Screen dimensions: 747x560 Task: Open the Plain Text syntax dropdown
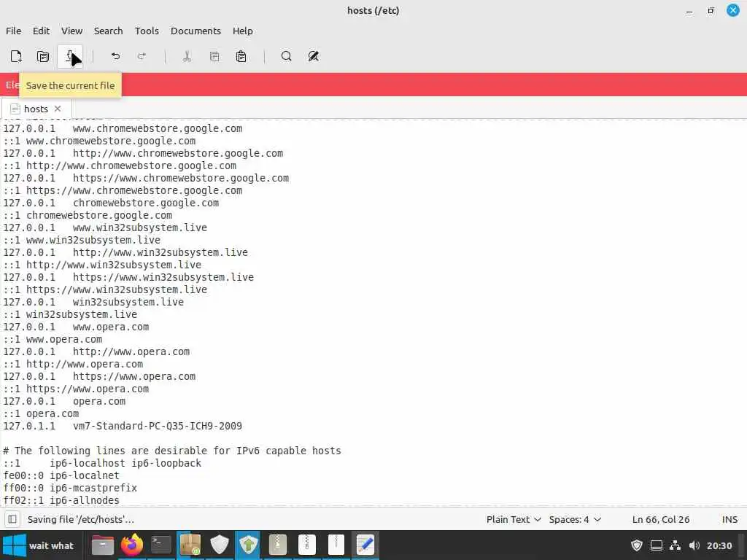coord(513,519)
